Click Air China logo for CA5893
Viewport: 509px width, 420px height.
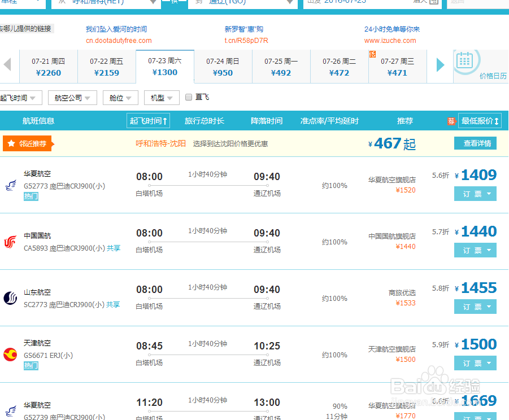(10, 242)
